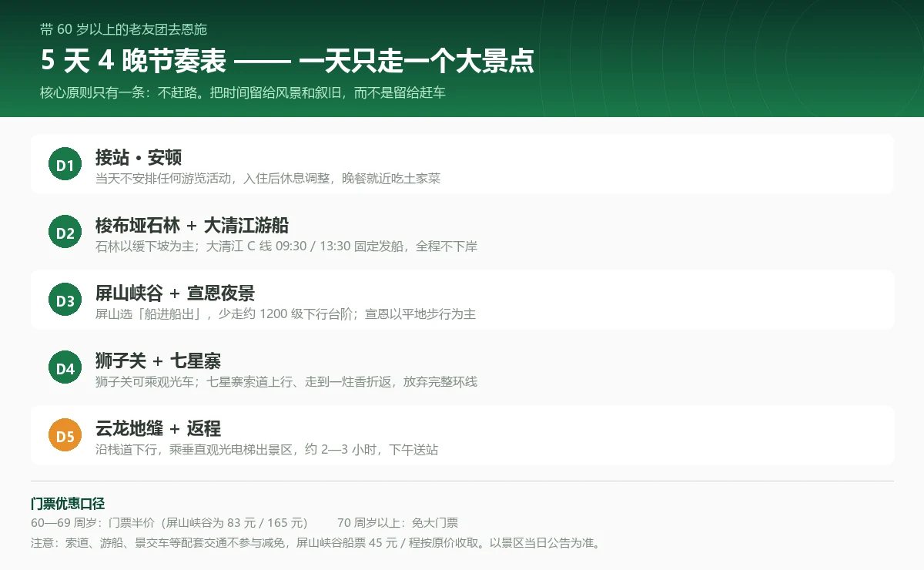The height and width of the screenshot is (570, 924).
Task: Select the title 屏山峡谷 + 宣恩夜景
Action: click(x=175, y=293)
